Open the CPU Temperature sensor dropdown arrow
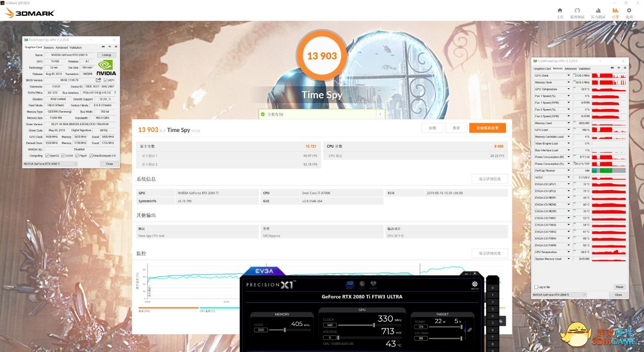644x352 pixels. [x=568, y=252]
